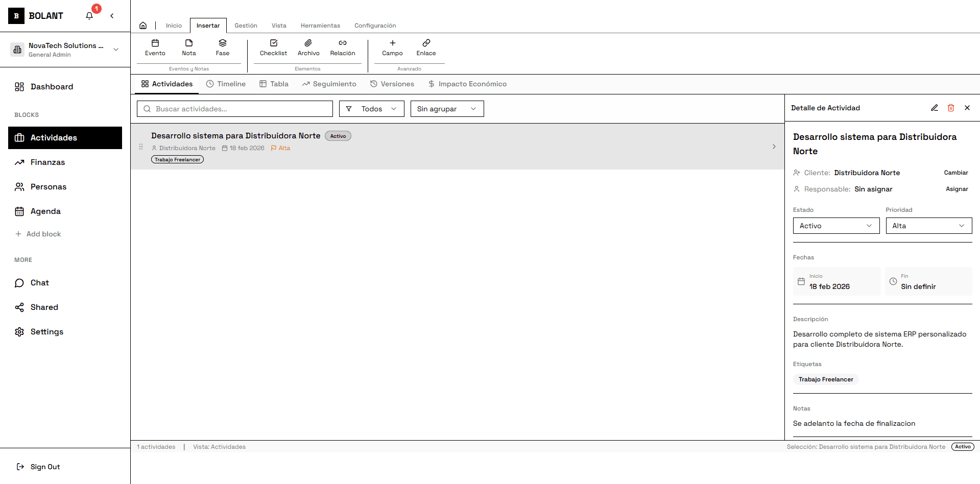Add a Fase using the ribbon icon

(x=222, y=47)
